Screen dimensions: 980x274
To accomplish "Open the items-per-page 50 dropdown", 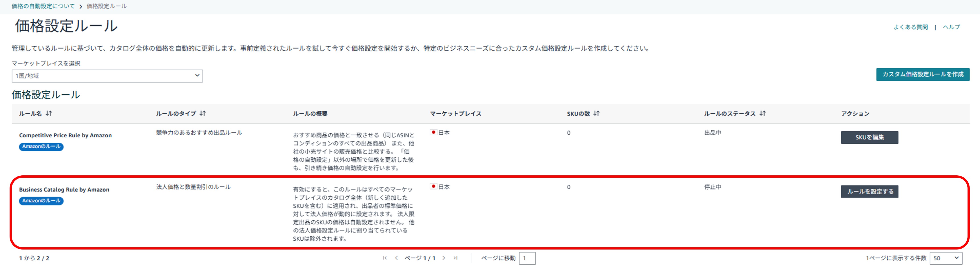I will pos(946,258).
